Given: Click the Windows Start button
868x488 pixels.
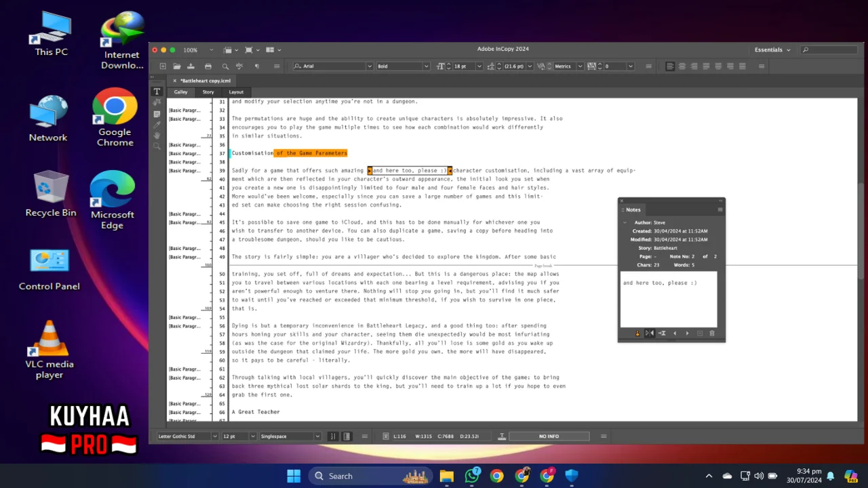Looking at the screenshot, I should (294, 476).
